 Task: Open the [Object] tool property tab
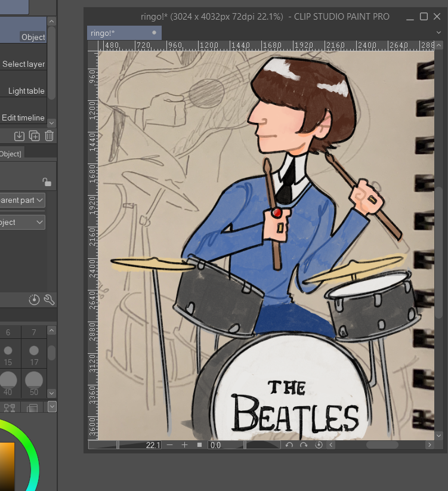[x=11, y=154]
